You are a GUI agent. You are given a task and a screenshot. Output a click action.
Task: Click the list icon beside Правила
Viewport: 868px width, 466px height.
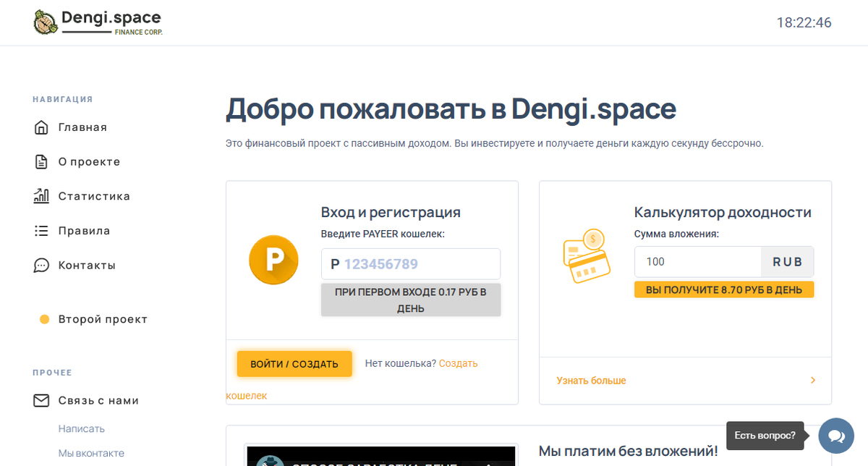tap(42, 231)
